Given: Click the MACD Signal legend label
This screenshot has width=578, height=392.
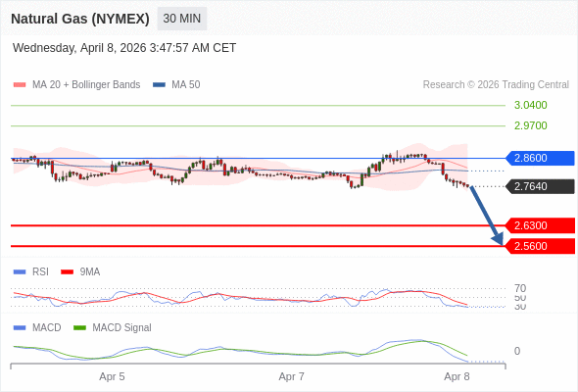Looking at the screenshot, I should point(122,328).
